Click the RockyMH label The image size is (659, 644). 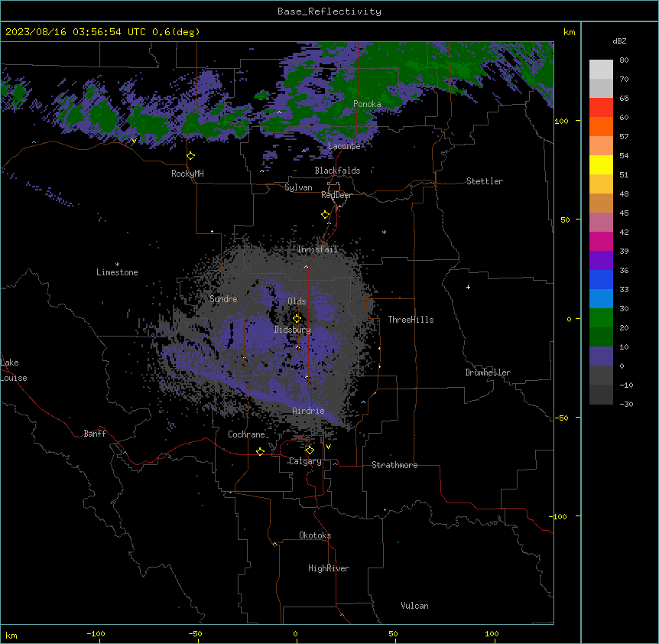(x=187, y=174)
